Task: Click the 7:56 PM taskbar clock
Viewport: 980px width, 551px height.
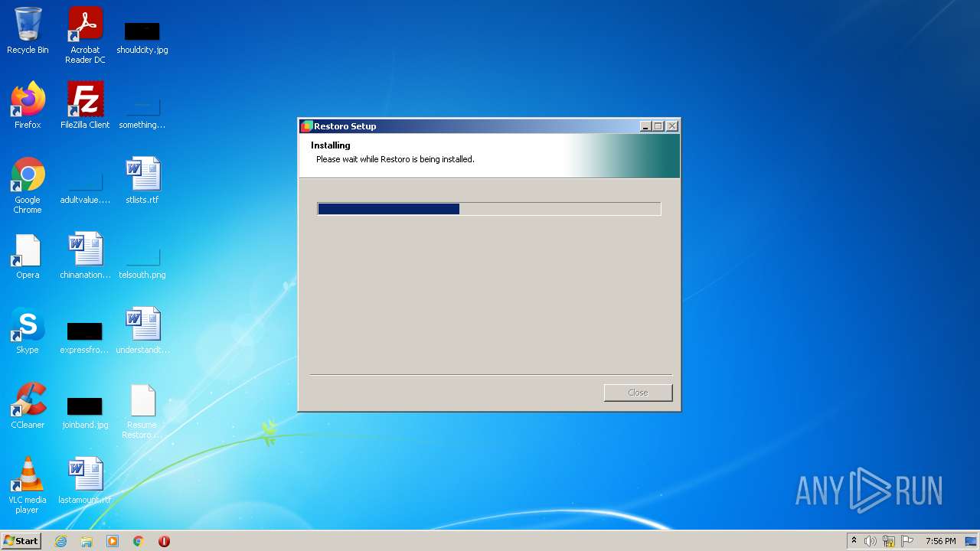Action: click(940, 541)
